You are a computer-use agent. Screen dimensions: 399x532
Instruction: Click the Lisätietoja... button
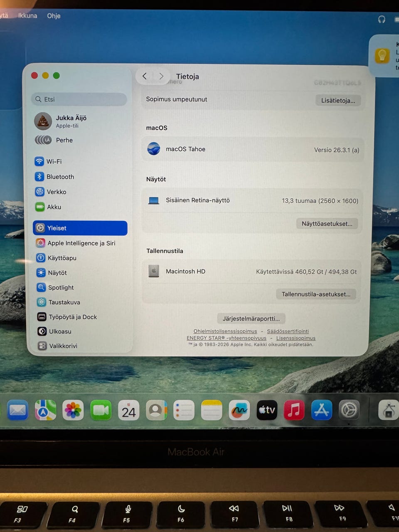pos(338,101)
